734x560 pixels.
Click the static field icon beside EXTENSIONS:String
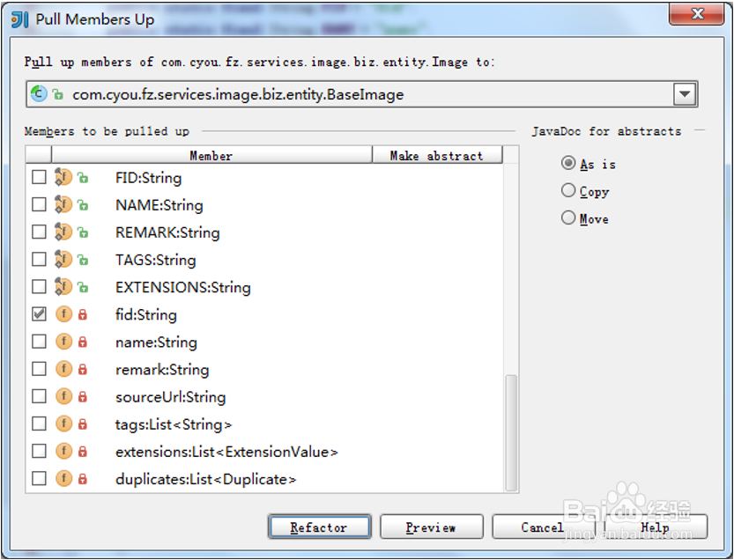click(61, 287)
